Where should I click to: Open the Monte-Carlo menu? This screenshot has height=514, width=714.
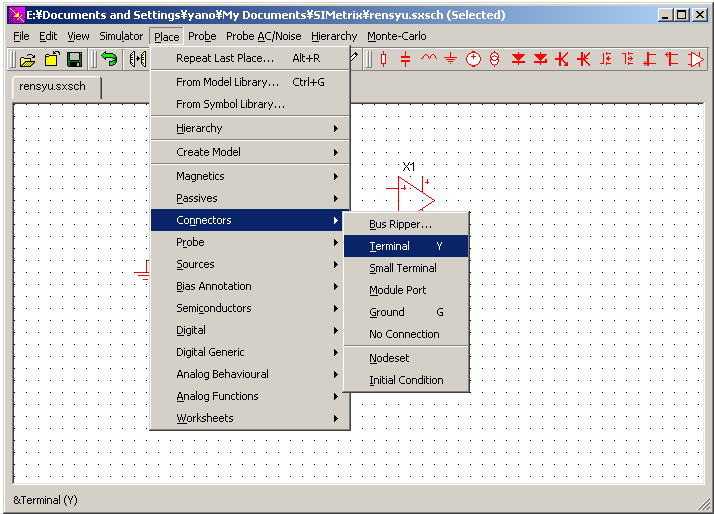pyautogui.click(x=397, y=36)
